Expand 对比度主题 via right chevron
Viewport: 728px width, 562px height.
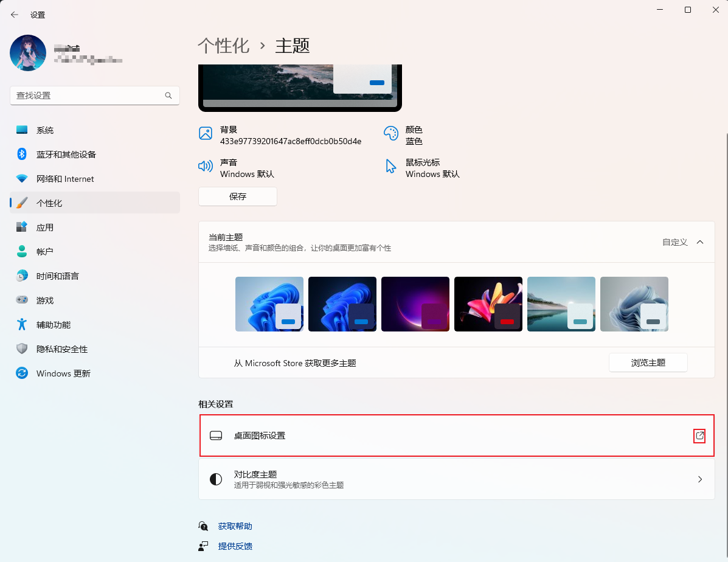coord(700,479)
